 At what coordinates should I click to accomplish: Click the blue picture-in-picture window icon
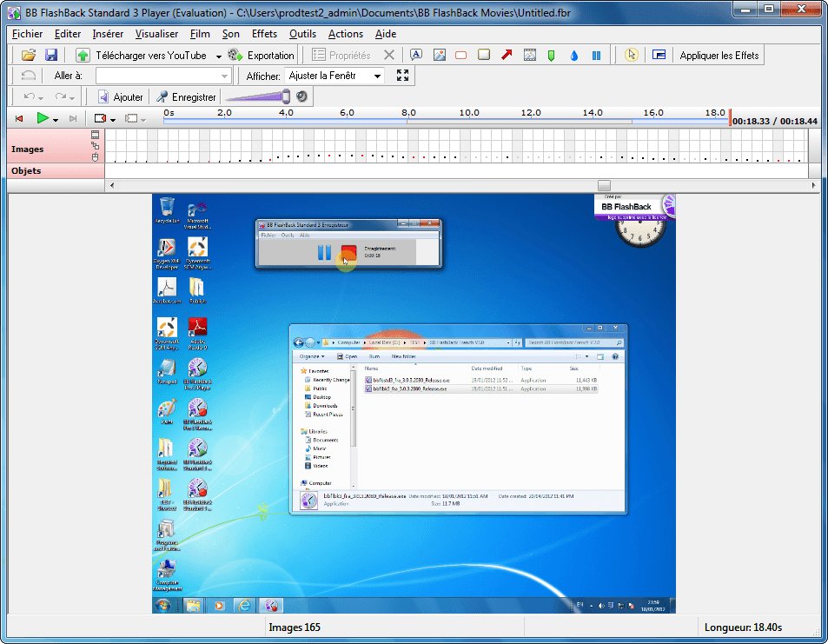tap(659, 55)
